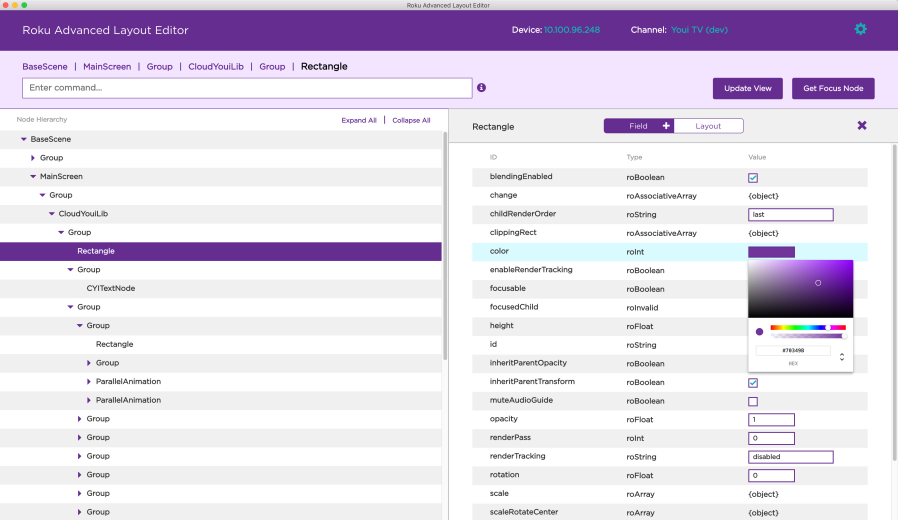Open the device IP 10.100.96.248 link
Screen dimensions: 898x520
click(572, 30)
